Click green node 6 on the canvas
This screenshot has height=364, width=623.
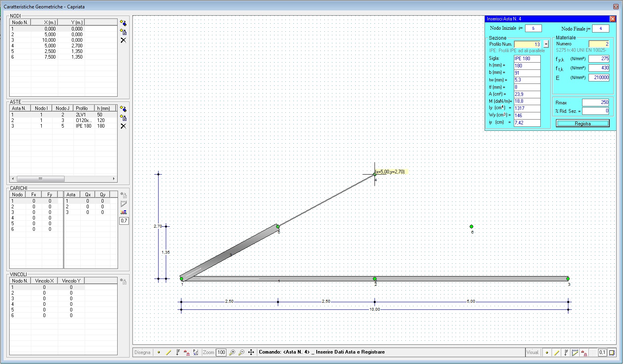tap(471, 227)
